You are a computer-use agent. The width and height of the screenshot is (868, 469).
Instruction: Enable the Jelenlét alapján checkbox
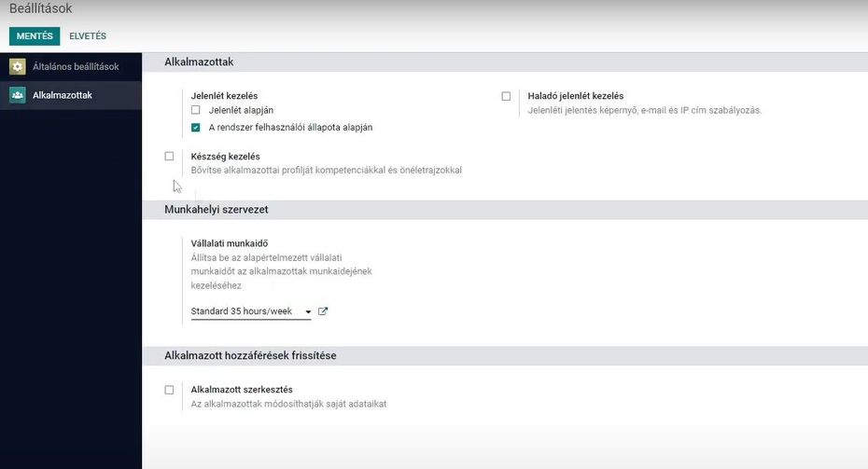point(195,110)
